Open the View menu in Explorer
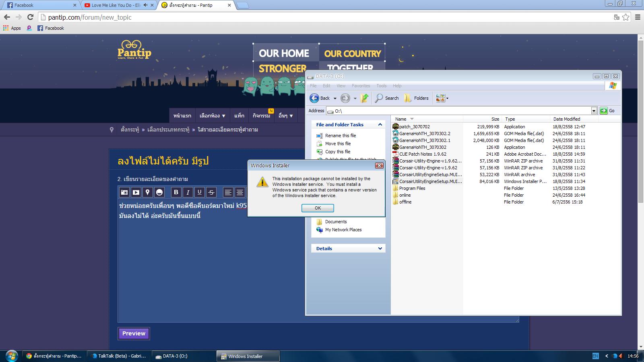This screenshot has width=644, height=362. click(341, 86)
